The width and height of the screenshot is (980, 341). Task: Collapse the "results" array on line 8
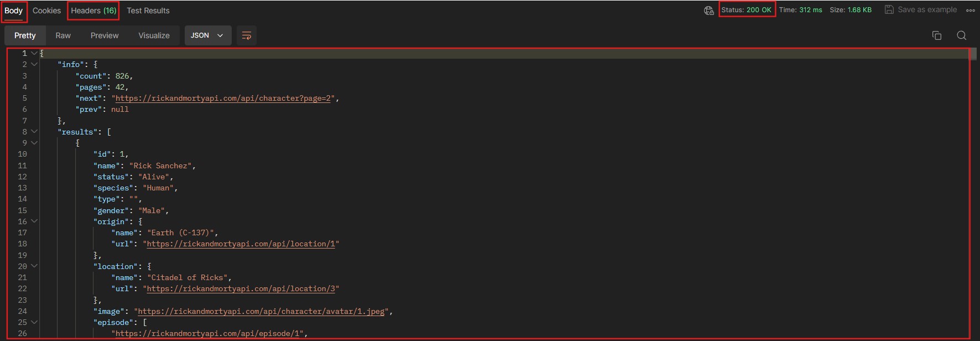34,132
